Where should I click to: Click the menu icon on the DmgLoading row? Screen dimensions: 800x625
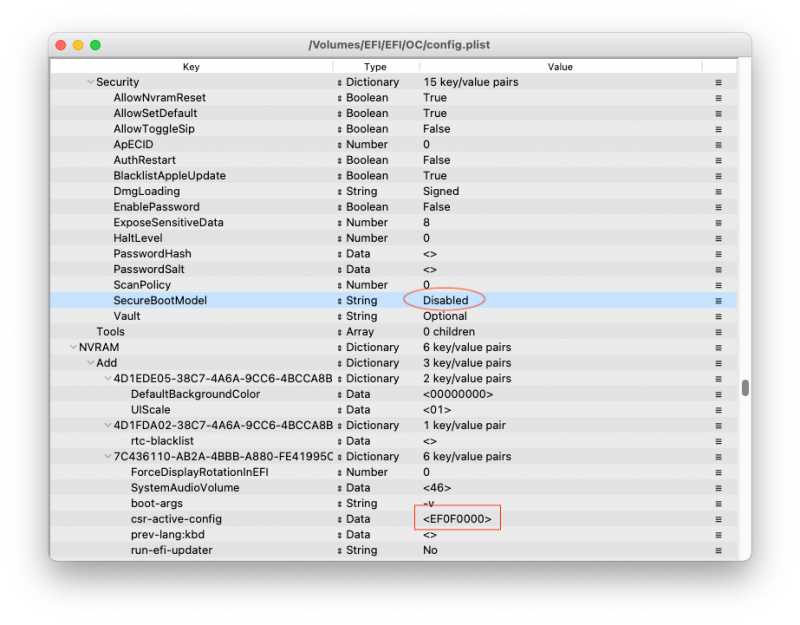pos(717,191)
